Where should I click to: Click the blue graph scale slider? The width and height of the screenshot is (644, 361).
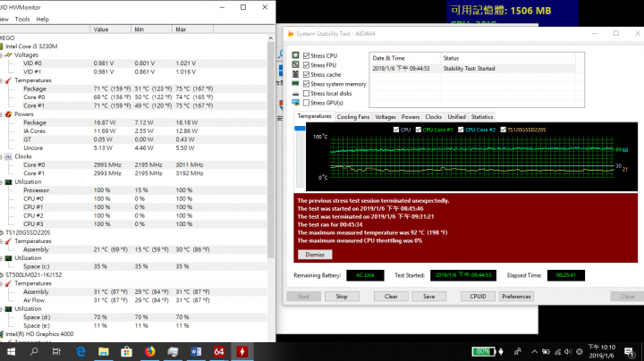(300, 129)
